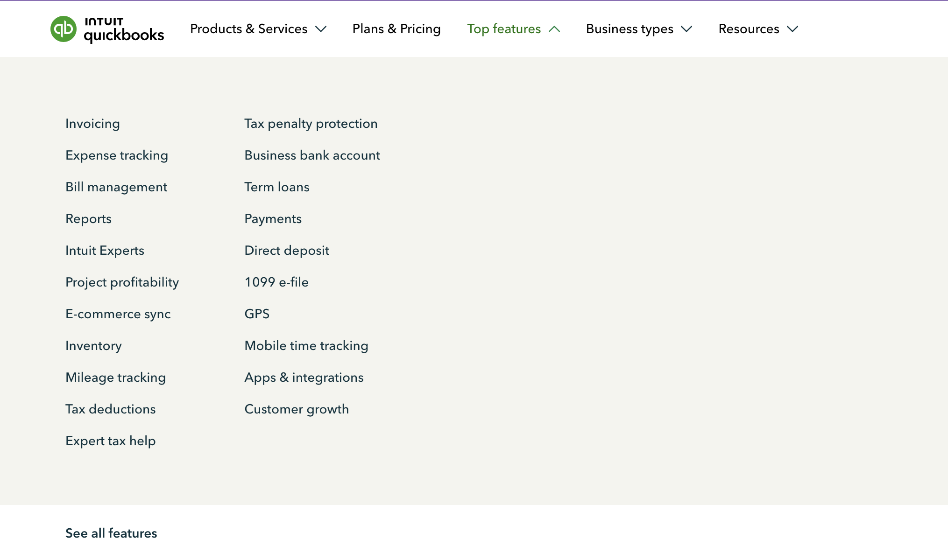Select Bill management link

click(x=116, y=187)
